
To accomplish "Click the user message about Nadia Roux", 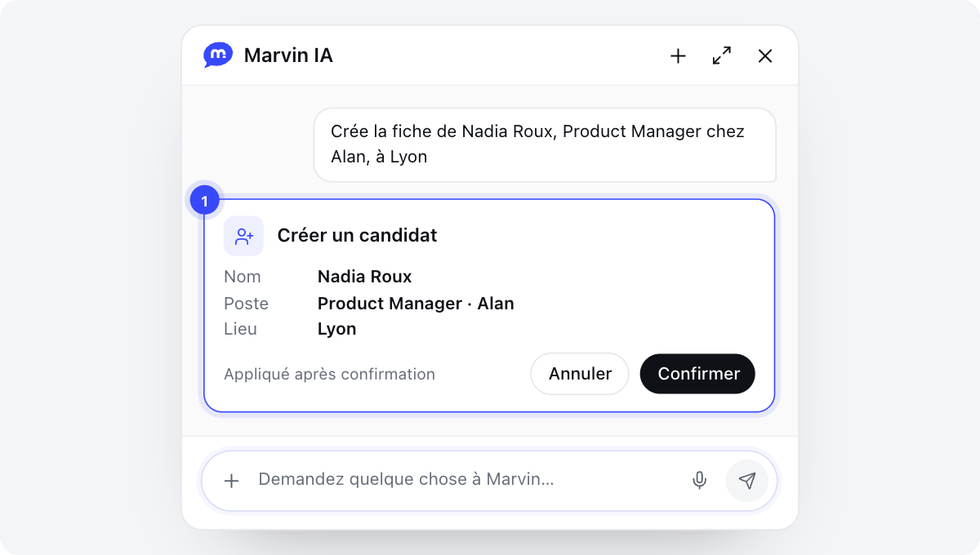I will (x=545, y=144).
